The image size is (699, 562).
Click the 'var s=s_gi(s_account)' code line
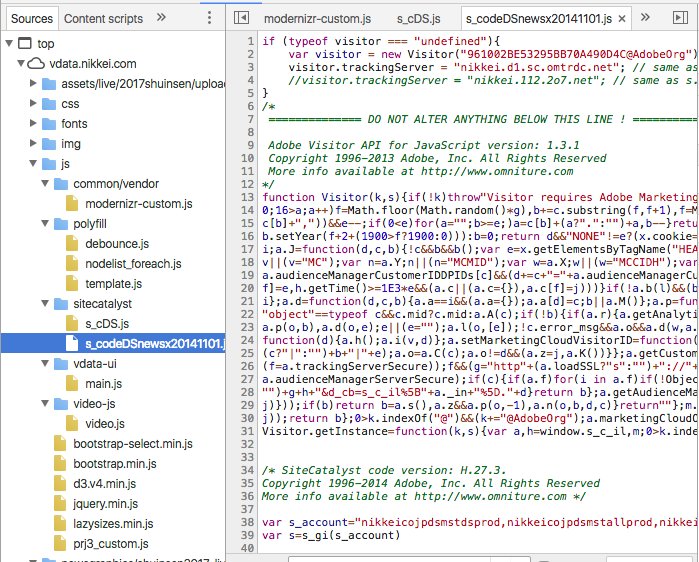click(331, 535)
